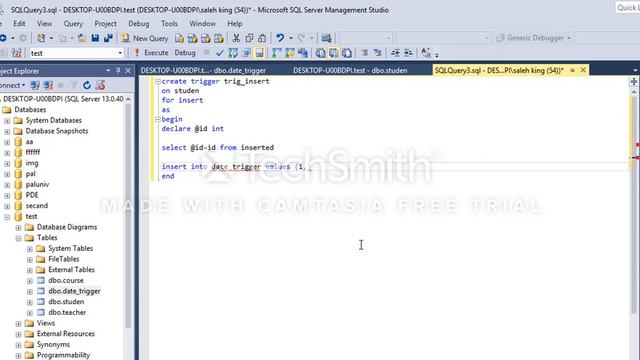The image size is (640, 360).
Task: Click the Undo arrow icon
Action: point(280,38)
